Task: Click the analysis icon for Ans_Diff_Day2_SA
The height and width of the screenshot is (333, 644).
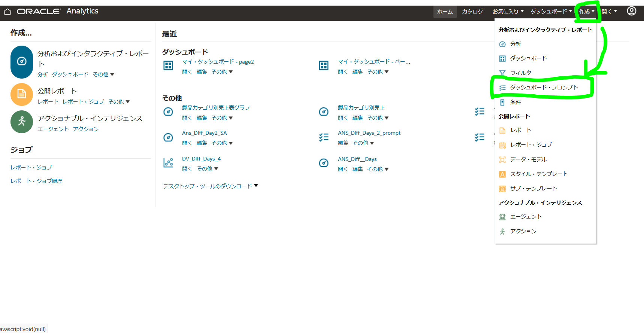Action: (x=168, y=137)
